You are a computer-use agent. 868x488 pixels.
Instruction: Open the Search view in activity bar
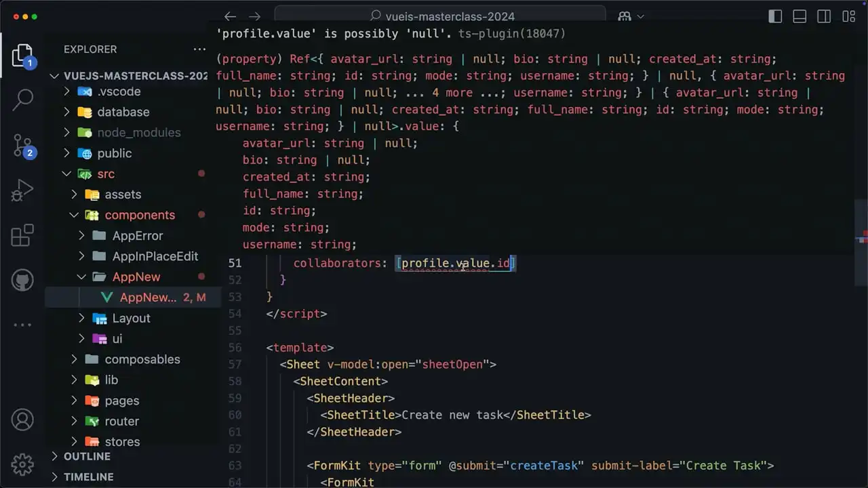tap(22, 100)
